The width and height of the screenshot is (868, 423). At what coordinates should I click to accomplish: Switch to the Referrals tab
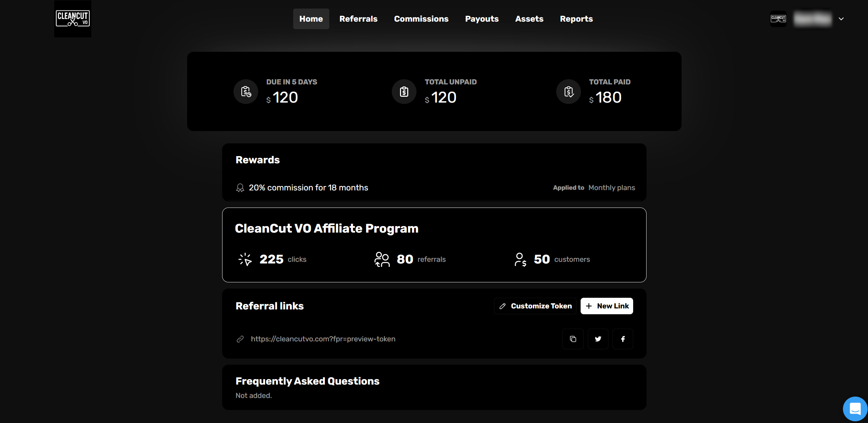click(358, 19)
